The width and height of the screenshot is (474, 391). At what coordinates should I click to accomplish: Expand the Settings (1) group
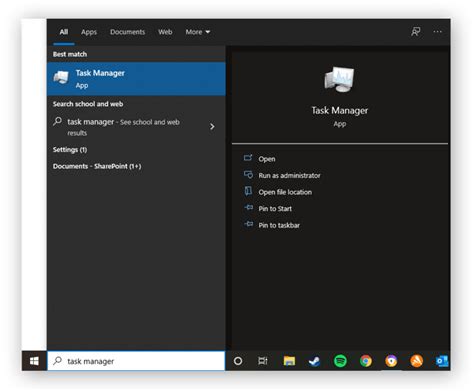(x=70, y=150)
